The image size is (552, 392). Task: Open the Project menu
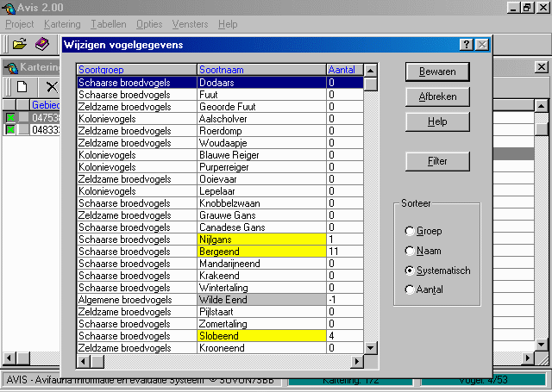click(20, 24)
